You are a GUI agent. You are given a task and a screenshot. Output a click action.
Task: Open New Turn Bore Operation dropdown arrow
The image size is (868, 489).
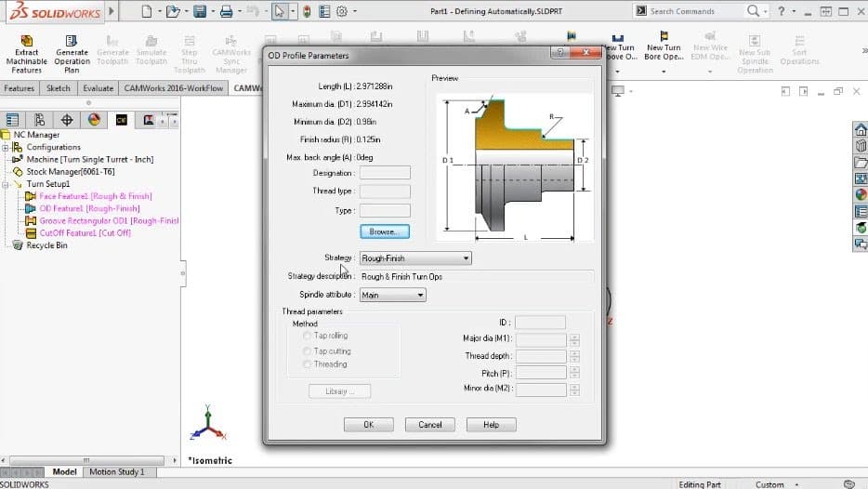point(664,72)
